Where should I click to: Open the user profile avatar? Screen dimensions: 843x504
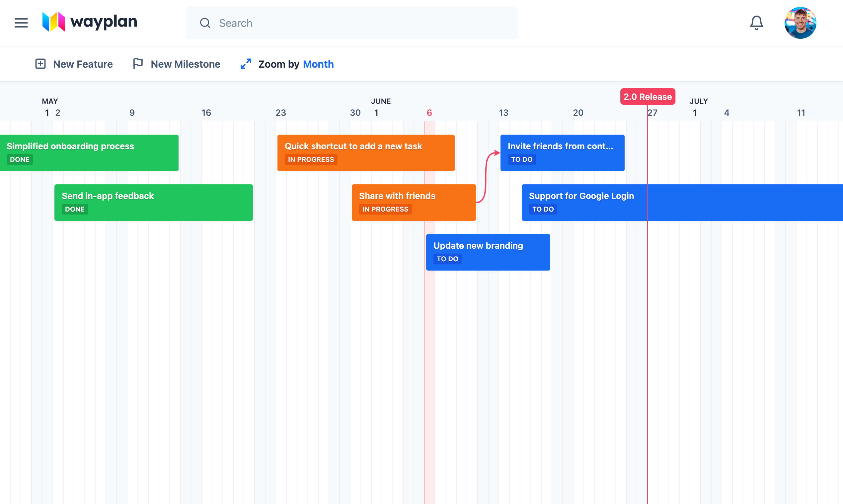[800, 23]
